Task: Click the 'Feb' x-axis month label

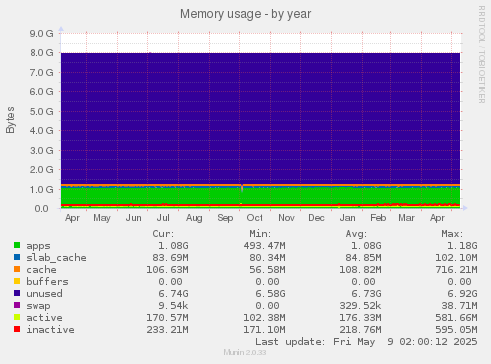Action: tap(378, 218)
